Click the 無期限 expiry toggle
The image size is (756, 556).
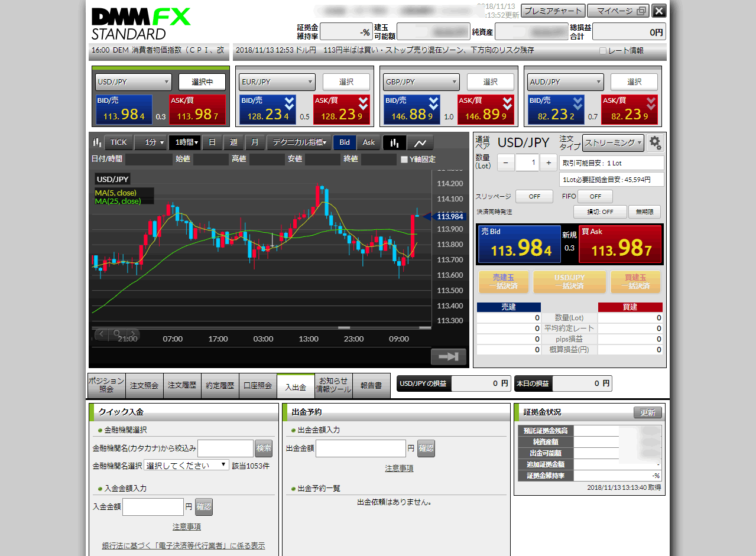coord(644,212)
